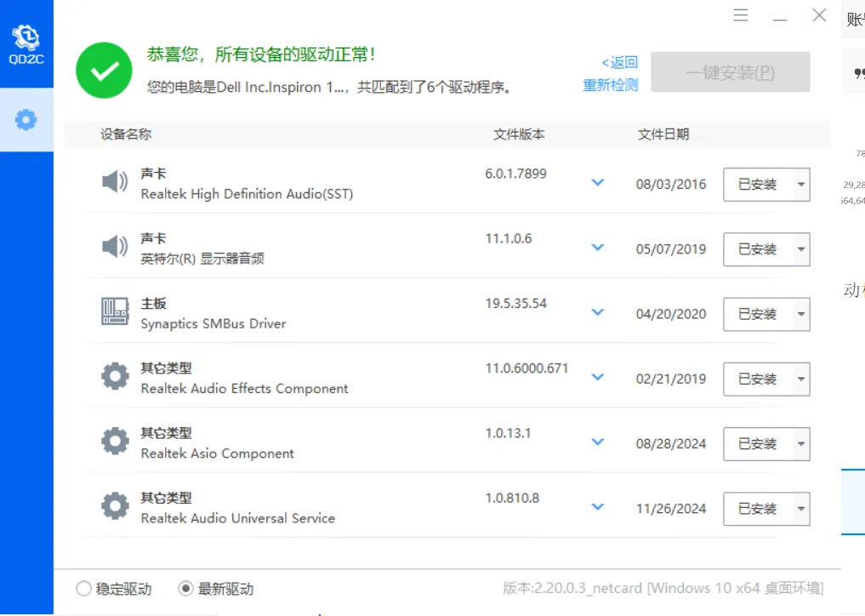This screenshot has width=865, height=616.
Task: Click the Realtek Asio Component gear icon
Action: tap(115, 442)
